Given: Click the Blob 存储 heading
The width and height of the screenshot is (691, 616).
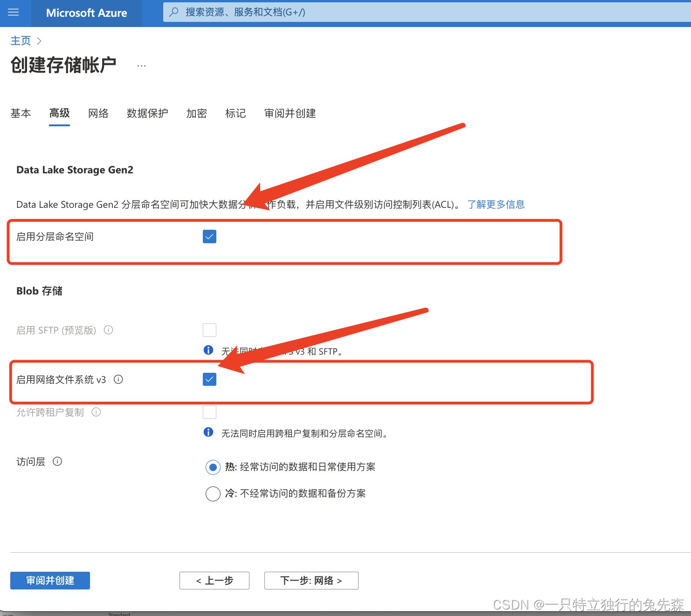Looking at the screenshot, I should click(x=39, y=291).
